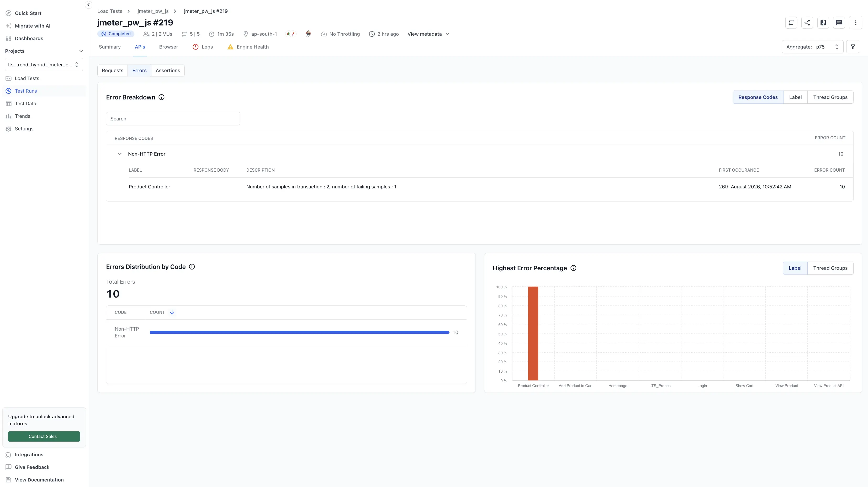Select Label in Highest Error Percentage

coord(795,268)
